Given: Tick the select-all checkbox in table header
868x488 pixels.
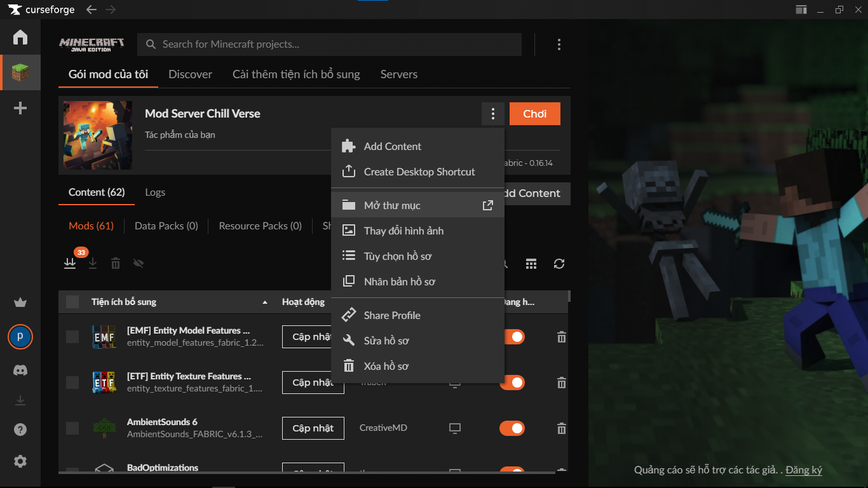Looking at the screenshot, I should pyautogui.click(x=72, y=302).
